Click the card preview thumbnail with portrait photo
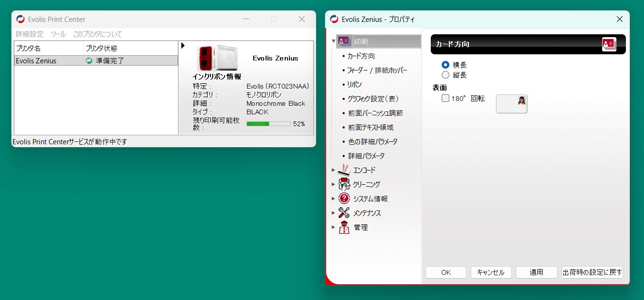 point(512,103)
